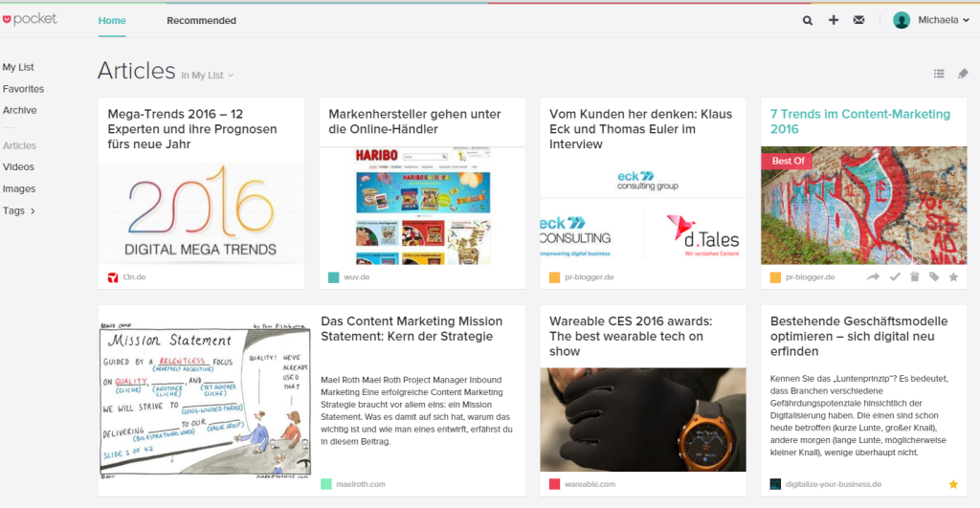Open Bestehende Geschäftsmodelle optimieren title
Screen dimensions: 980x508
click(x=858, y=336)
